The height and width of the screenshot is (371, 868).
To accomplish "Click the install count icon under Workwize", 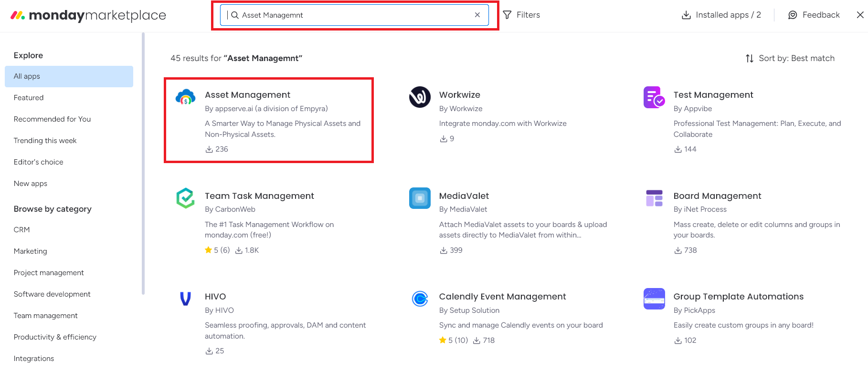I will click(x=444, y=139).
